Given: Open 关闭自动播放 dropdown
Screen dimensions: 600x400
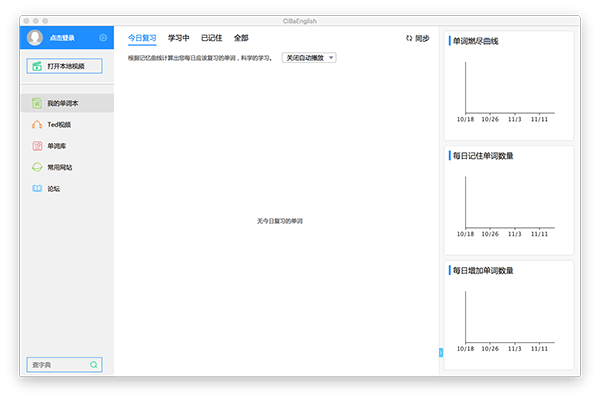Looking at the screenshot, I should point(309,58).
